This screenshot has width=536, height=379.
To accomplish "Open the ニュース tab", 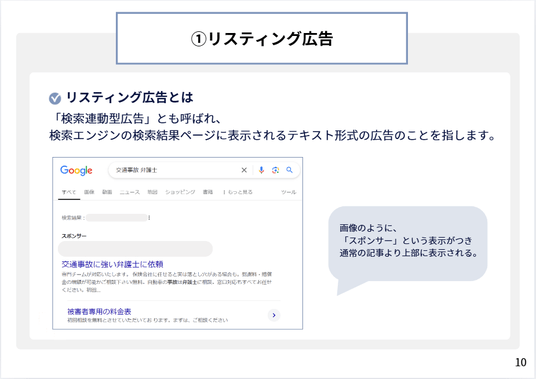I will click(130, 192).
